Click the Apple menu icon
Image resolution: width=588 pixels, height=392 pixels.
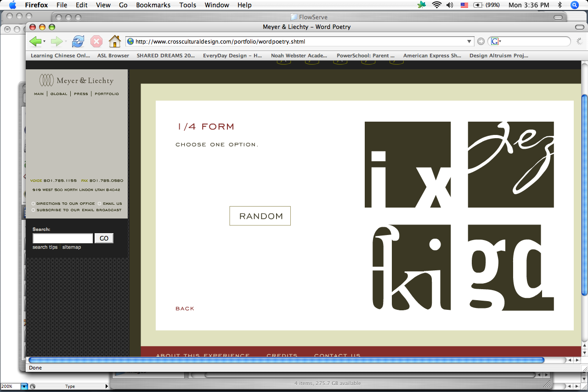(12, 5)
